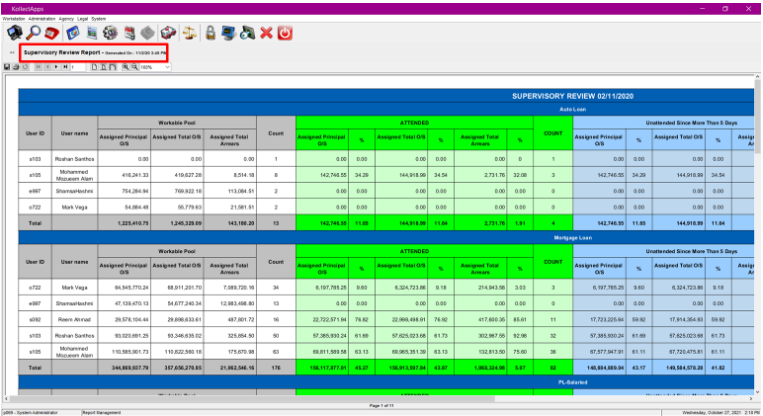Save the report with floppy disk icon
The image size is (763, 416).
click(7, 67)
